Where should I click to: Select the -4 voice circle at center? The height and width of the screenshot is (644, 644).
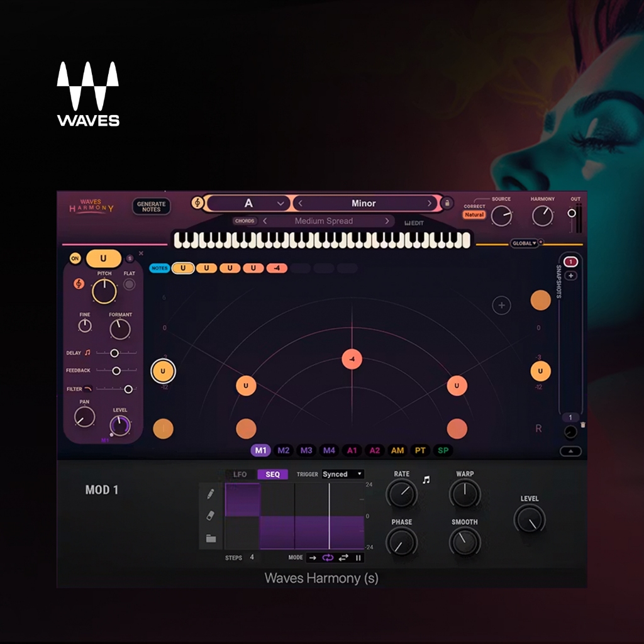(x=352, y=359)
